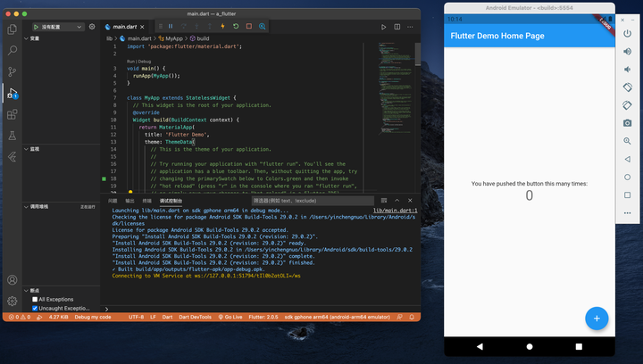Open the Source Control view
Image resolution: width=643 pixels, height=364 pixels.
(x=13, y=71)
